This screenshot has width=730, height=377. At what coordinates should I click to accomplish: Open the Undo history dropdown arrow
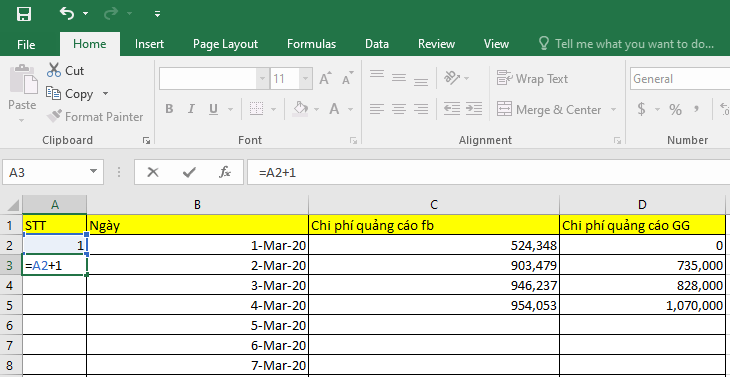(86, 14)
